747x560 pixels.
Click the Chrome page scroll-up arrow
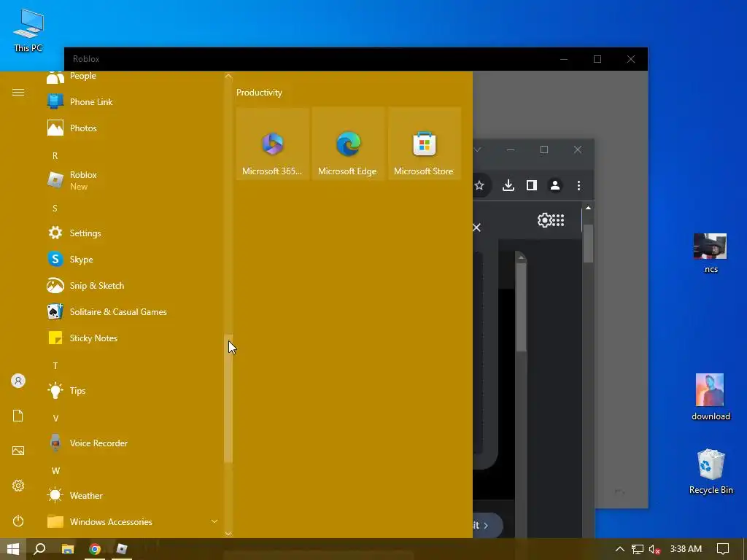(589, 208)
